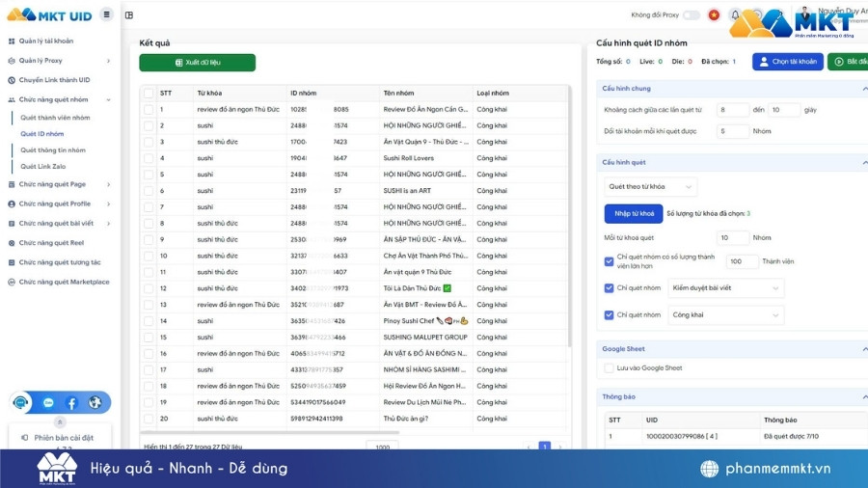Viewport: 868px width, 488px height.
Task: Expand the Chức năng quét bài viết chevron
Action: coord(108,224)
